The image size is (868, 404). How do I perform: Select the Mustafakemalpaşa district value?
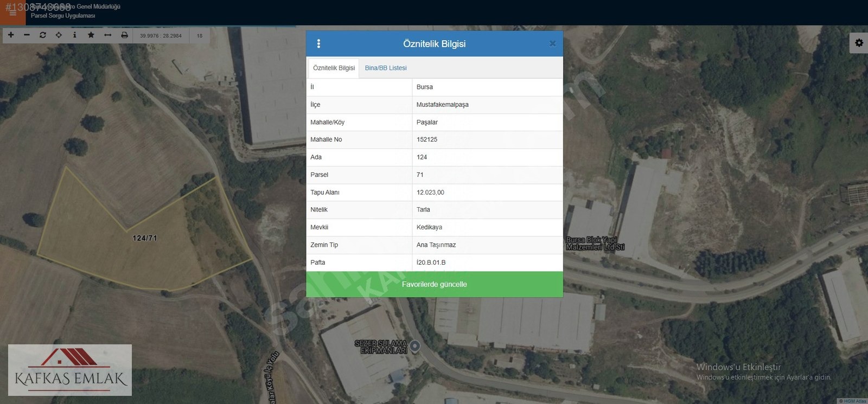pos(443,105)
